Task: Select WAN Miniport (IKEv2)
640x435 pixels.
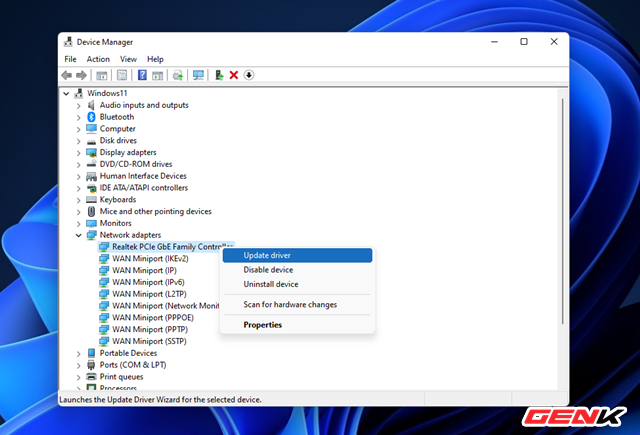Action: 150,259
